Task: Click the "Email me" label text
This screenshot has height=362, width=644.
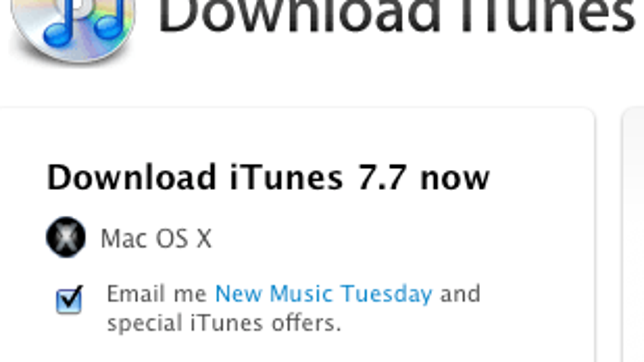Action: [157, 294]
